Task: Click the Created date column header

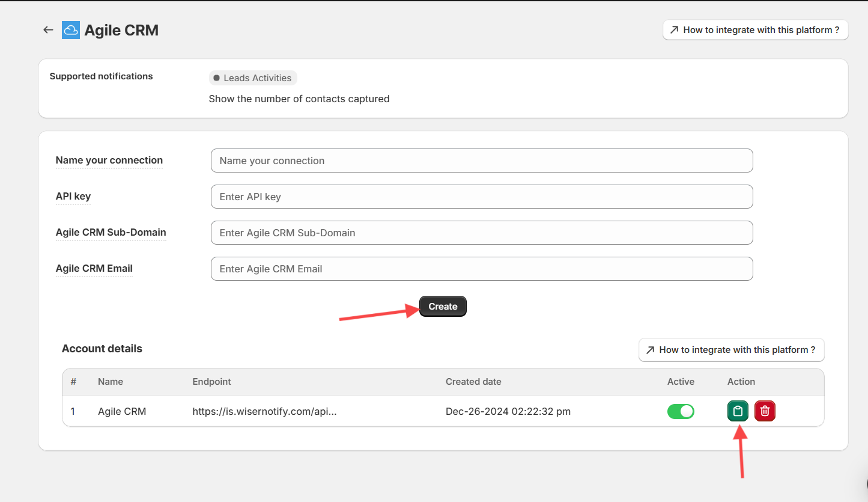Action: [x=473, y=382]
